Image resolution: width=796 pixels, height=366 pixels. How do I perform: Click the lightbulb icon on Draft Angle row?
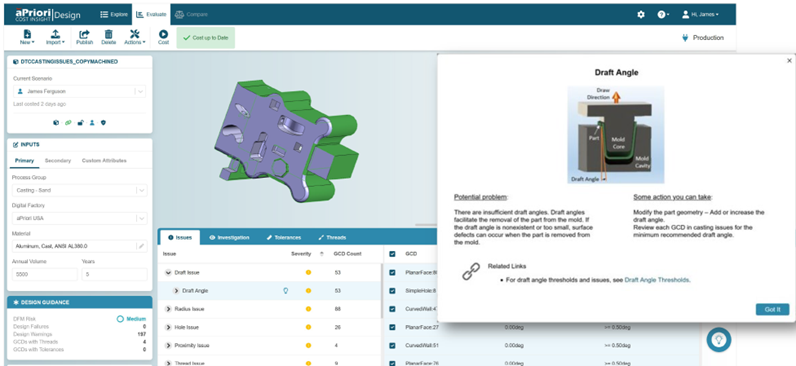point(285,291)
